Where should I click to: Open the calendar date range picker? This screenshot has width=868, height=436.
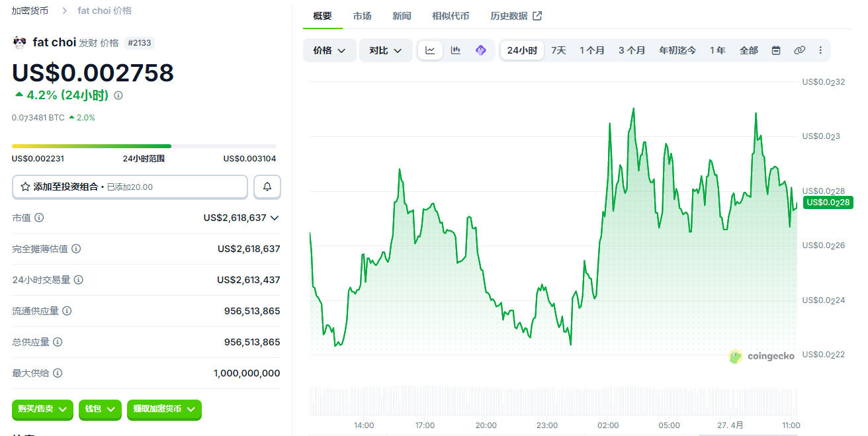(x=776, y=50)
